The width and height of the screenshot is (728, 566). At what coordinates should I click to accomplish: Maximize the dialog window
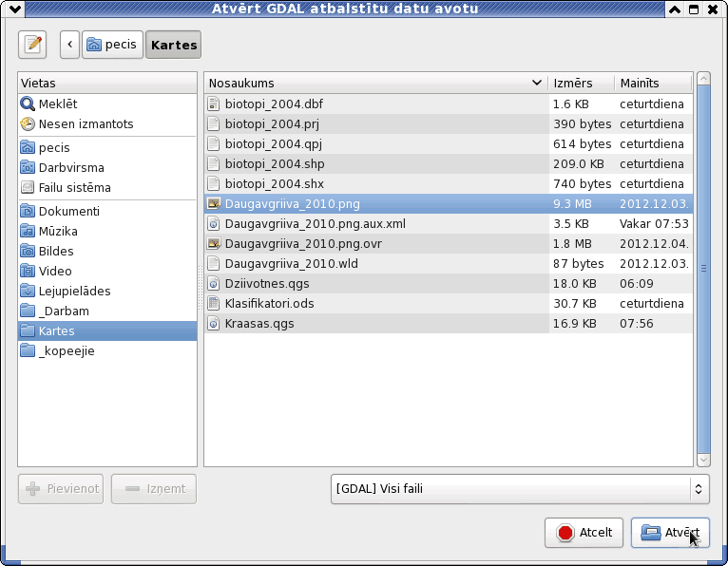coord(694,9)
